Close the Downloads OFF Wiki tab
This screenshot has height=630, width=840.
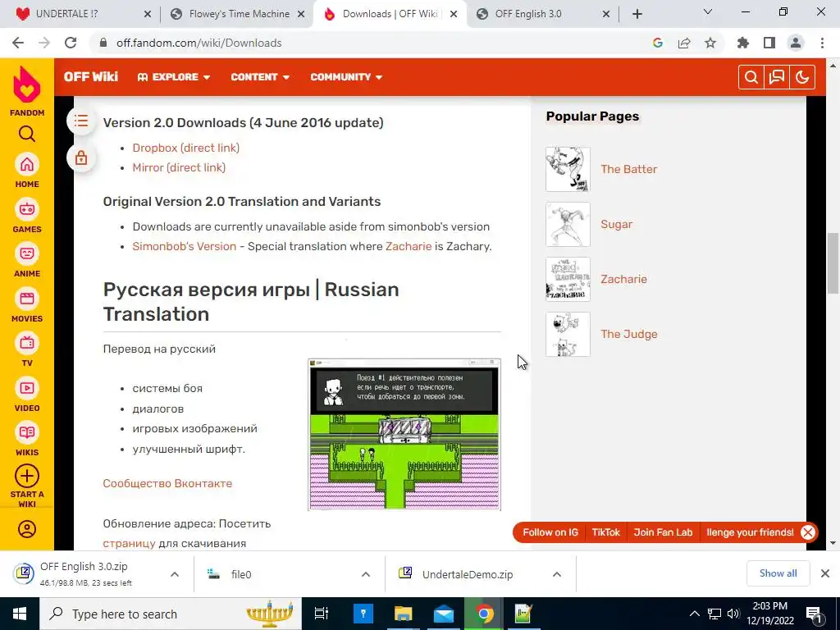tap(454, 14)
